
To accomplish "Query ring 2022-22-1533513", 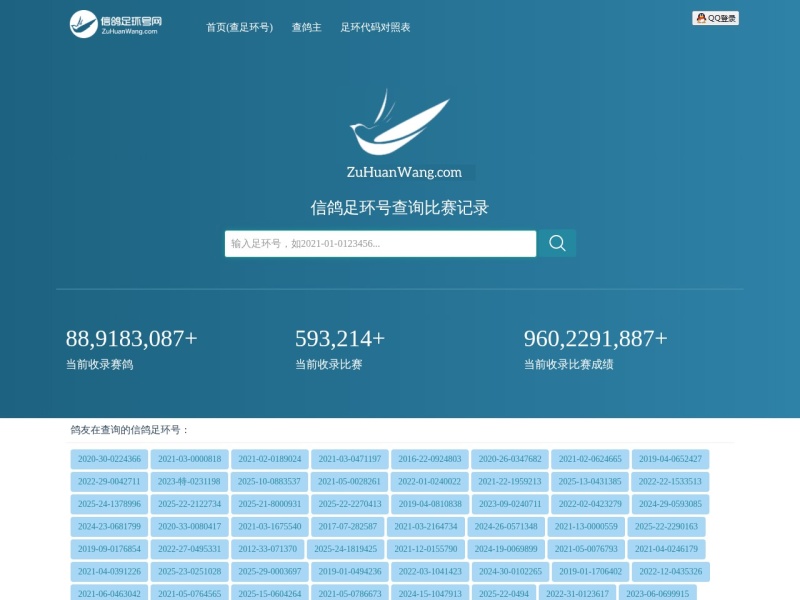I will coord(669,482).
